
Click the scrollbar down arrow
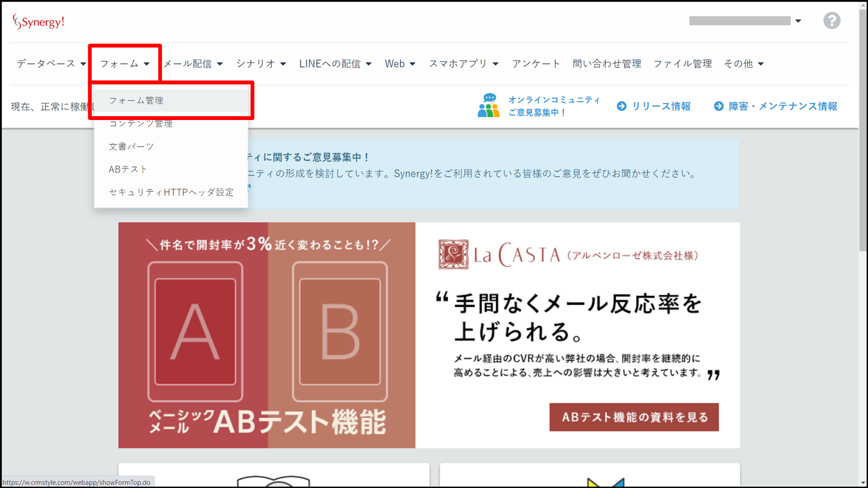pyautogui.click(x=863, y=483)
